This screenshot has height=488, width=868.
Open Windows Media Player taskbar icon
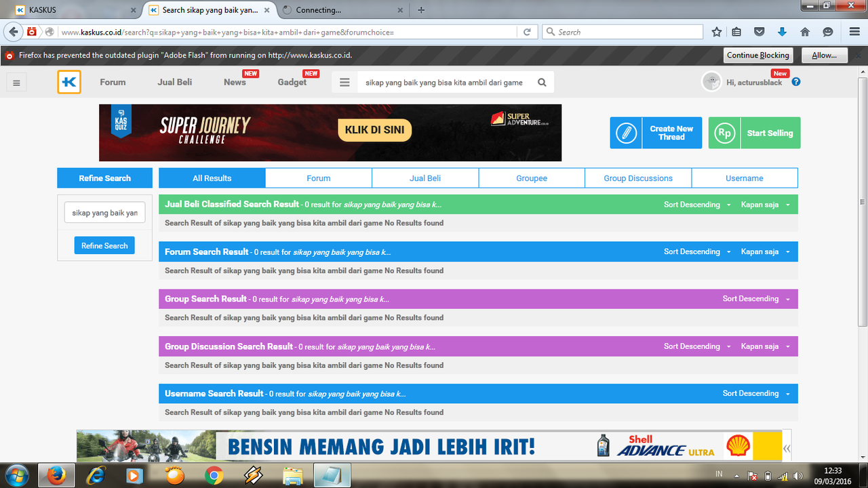pos(134,476)
